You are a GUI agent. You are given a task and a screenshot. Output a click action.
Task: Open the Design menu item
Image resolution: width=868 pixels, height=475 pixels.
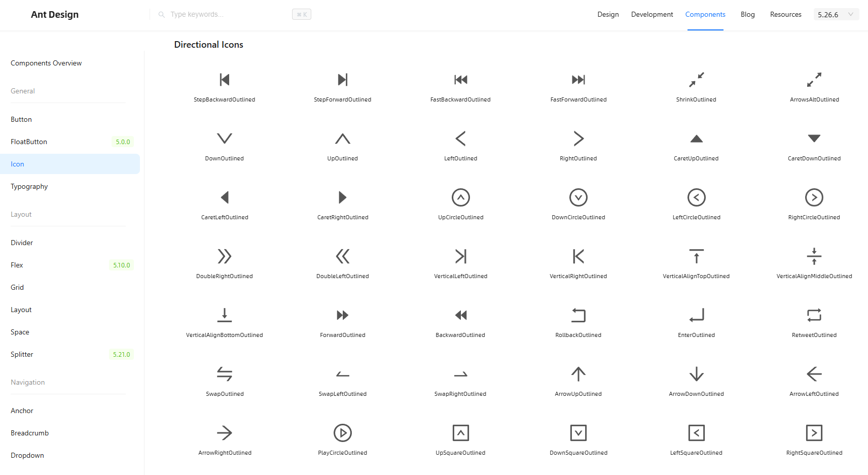point(608,14)
